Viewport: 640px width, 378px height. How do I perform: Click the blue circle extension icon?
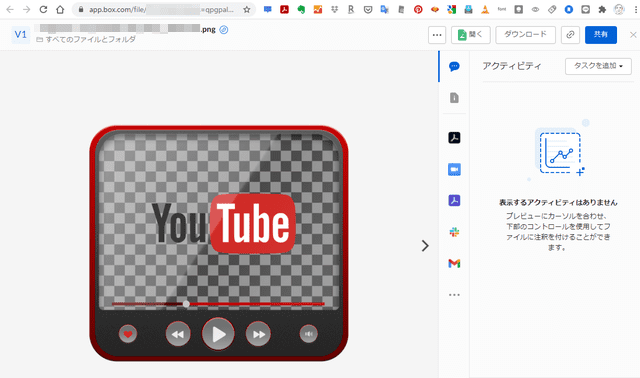569,9
